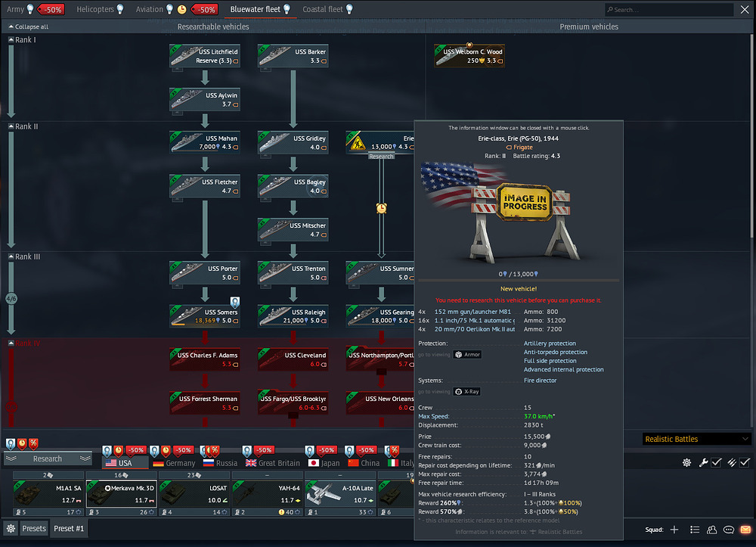Open the Presets button
Viewport: 756px width, 547px height.
point(34,529)
